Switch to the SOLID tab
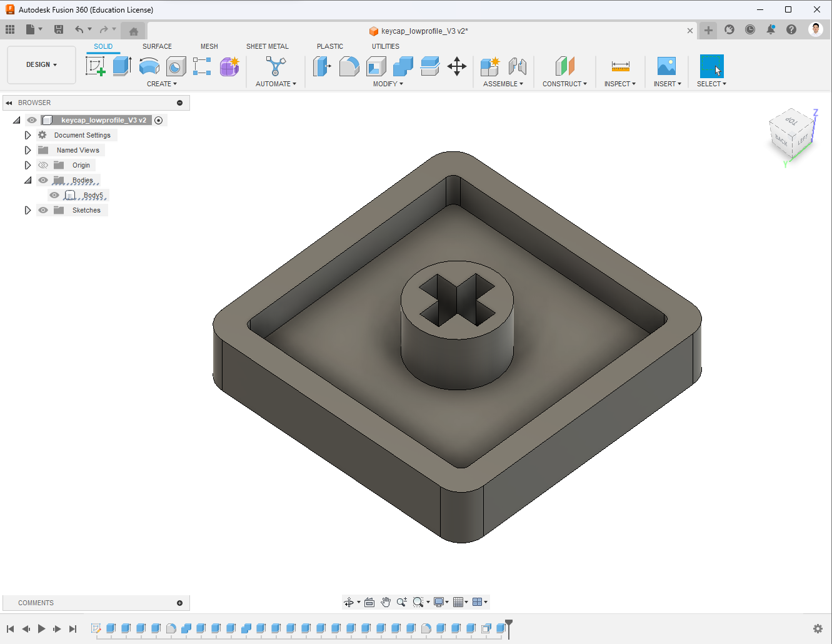 (103, 46)
